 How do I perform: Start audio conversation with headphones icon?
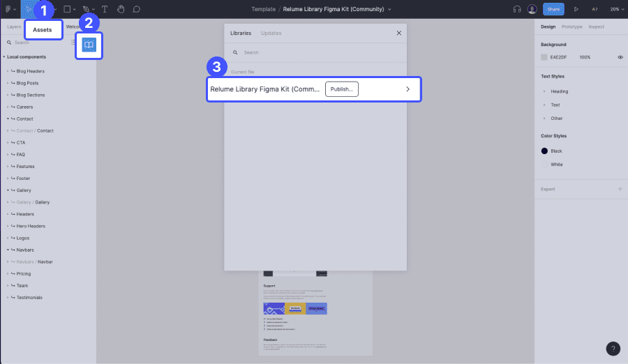pyautogui.click(x=517, y=9)
